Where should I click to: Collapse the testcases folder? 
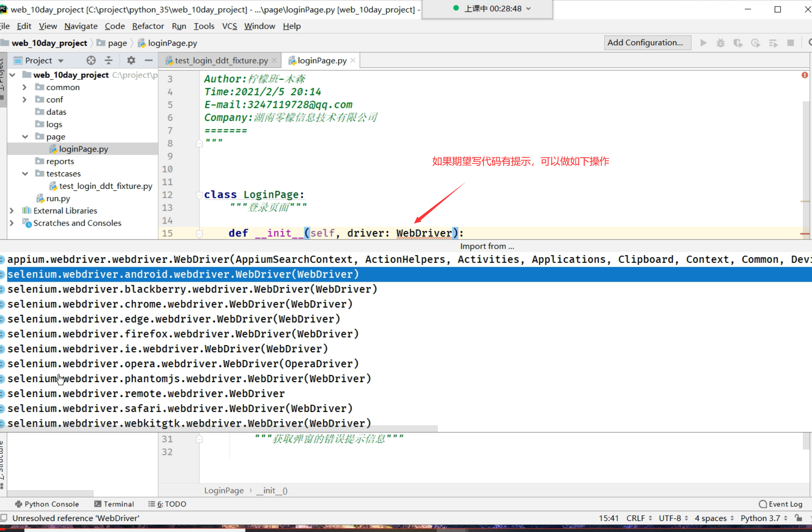coord(25,174)
